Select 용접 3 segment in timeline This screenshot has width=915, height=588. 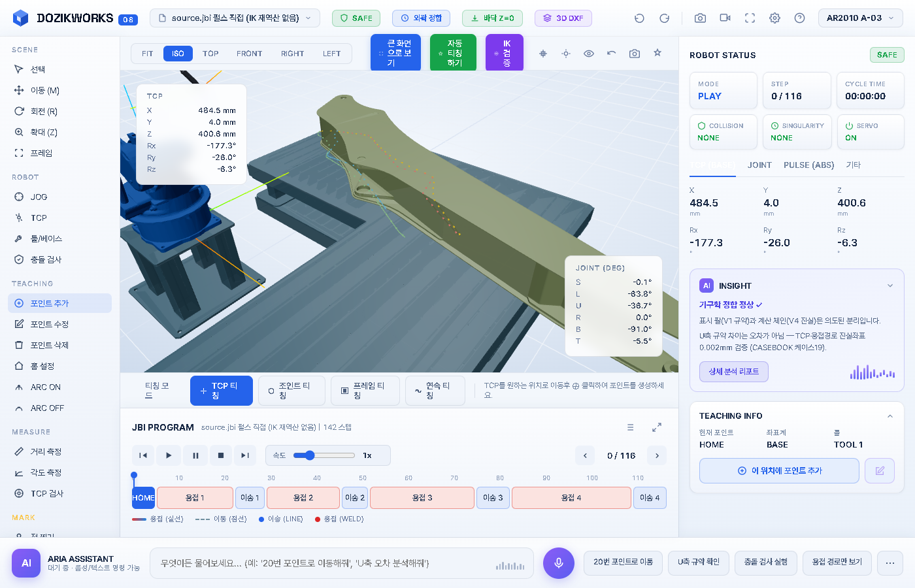(x=422, y=498)
